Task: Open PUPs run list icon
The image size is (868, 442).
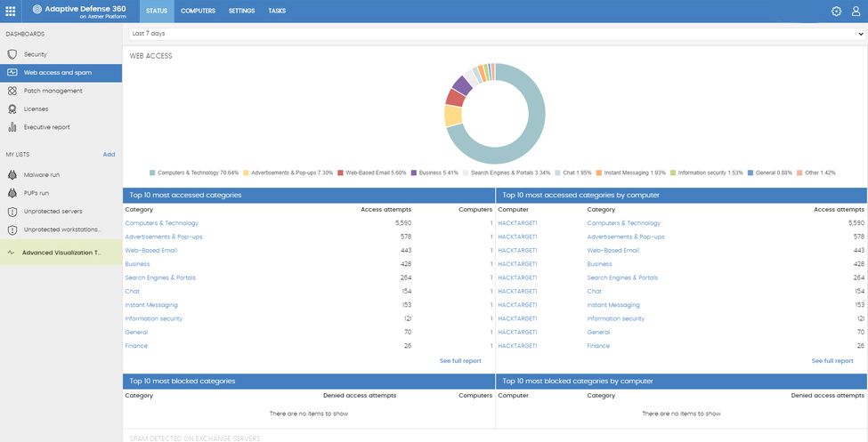Action: (12, 193)
